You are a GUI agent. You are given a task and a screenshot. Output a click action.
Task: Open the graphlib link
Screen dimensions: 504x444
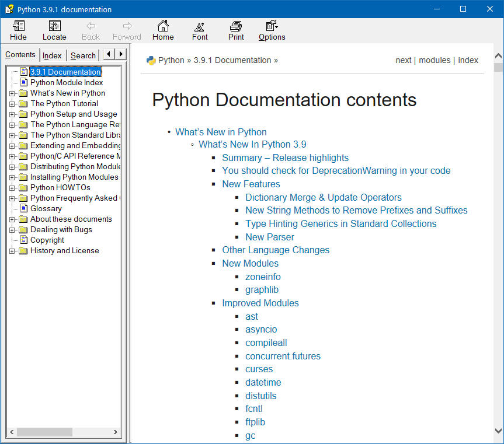coord(262,290)
